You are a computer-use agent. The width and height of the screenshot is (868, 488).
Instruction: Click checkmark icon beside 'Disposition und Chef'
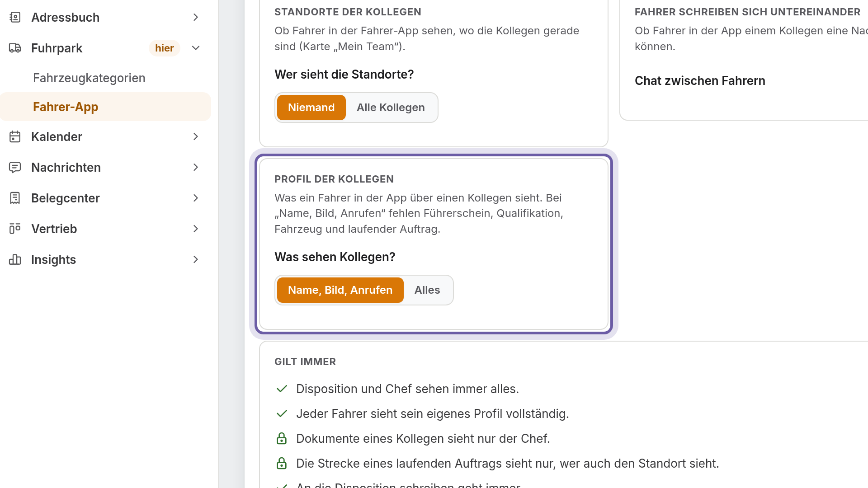tap(282, 389)
